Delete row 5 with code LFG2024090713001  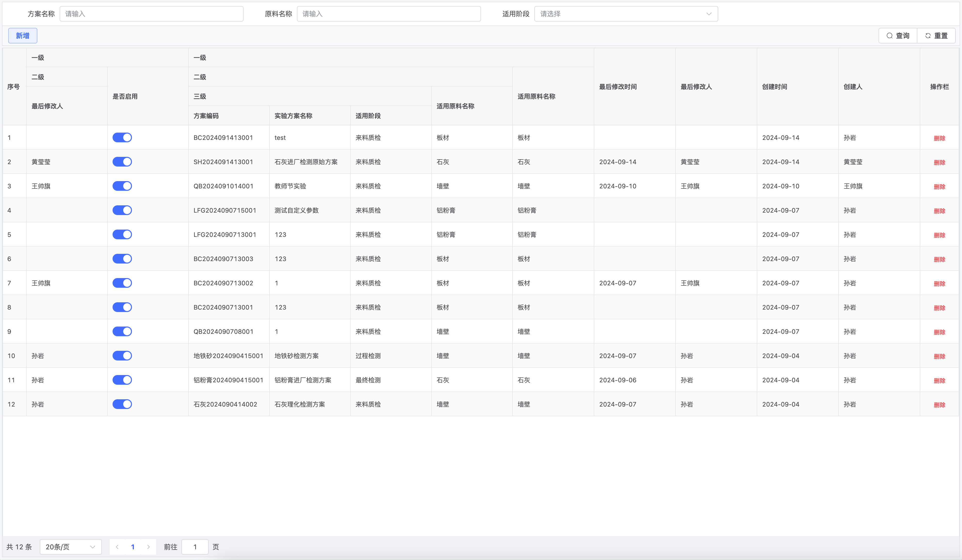click(x=939, y=235)
